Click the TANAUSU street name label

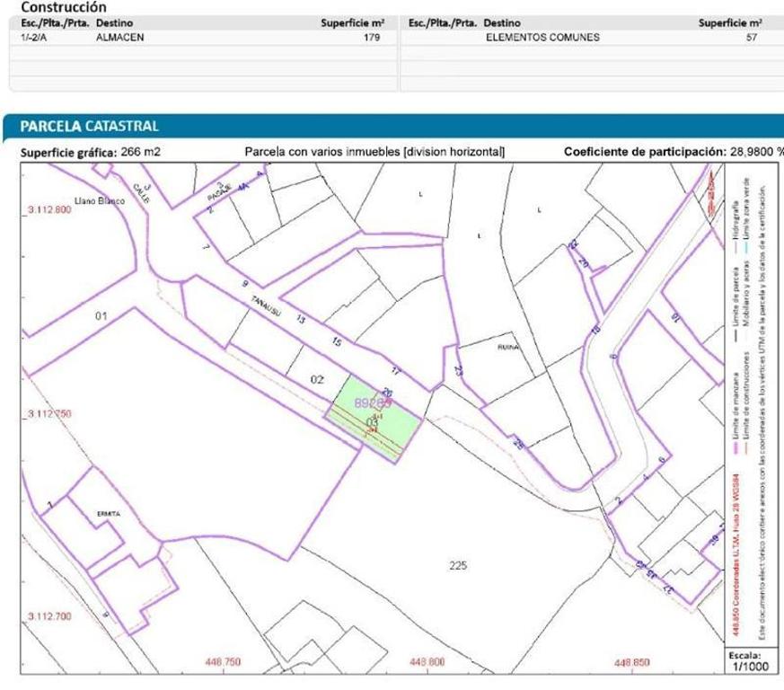click(x=265, y=305)
